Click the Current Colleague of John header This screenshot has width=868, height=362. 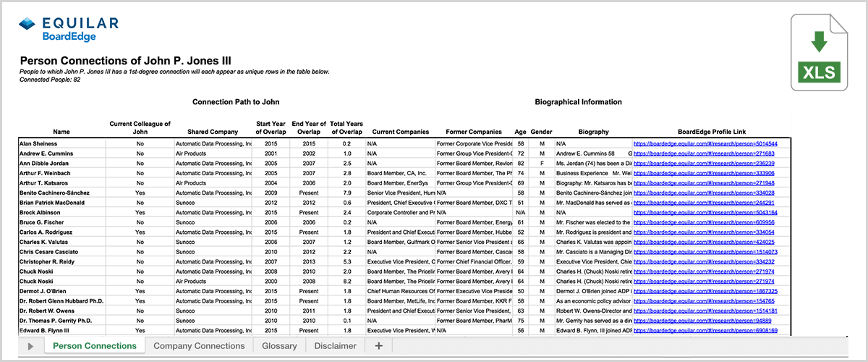pyautogui.click(x=140, y=128)
